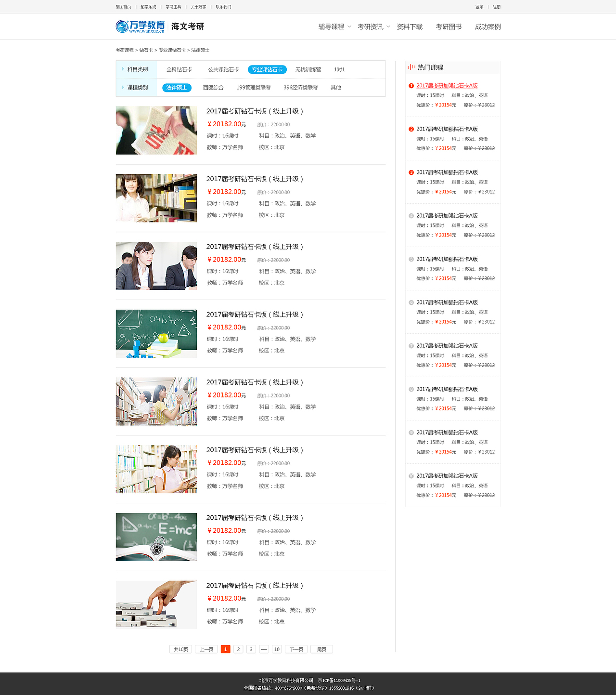Open the first course thumbnail image
The height and width of the screenshot is (695, 616).
[156, 130]
